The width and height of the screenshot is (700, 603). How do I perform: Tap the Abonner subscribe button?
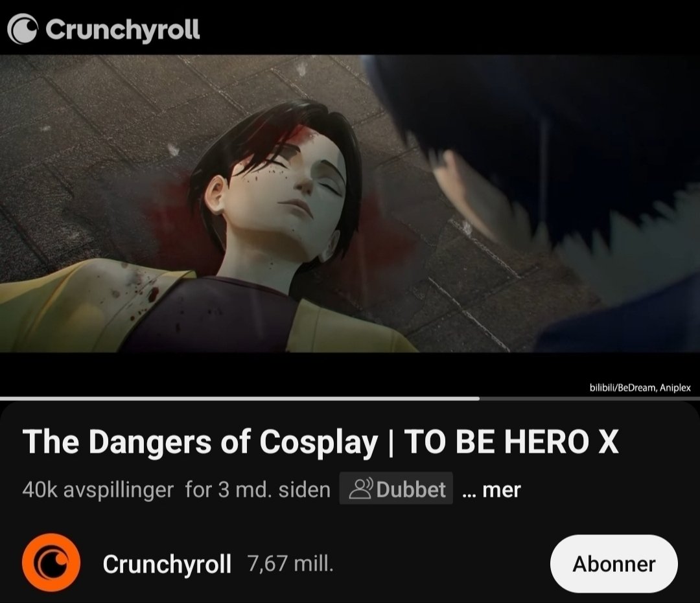click(x=614, y=563)
